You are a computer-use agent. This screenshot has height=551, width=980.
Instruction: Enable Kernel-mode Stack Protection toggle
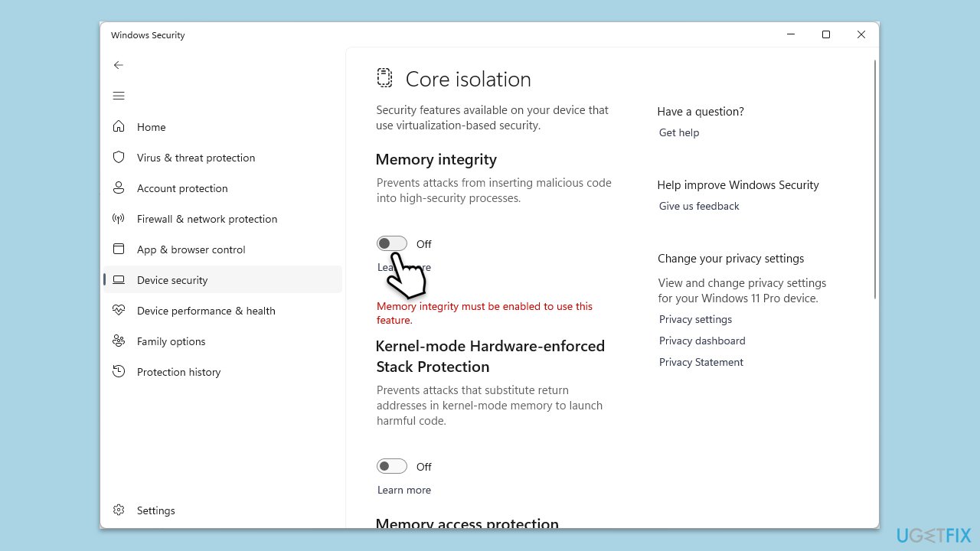click(392, 467)
